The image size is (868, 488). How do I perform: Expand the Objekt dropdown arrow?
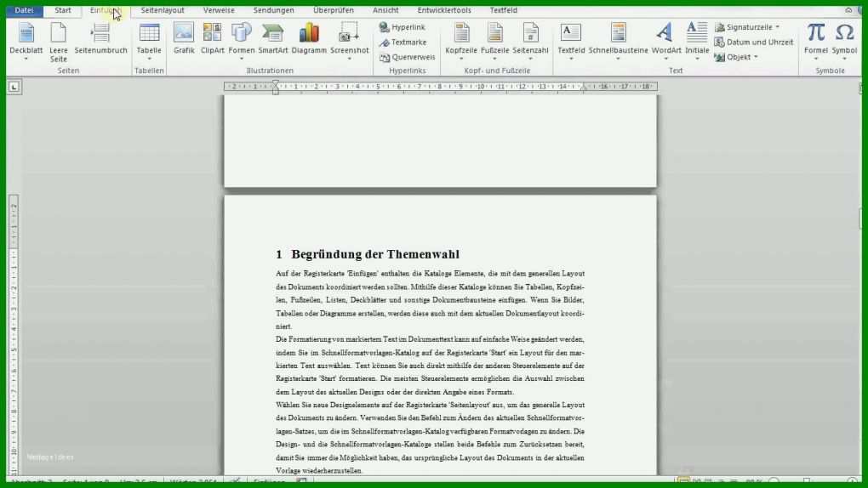tap(756, 57)
